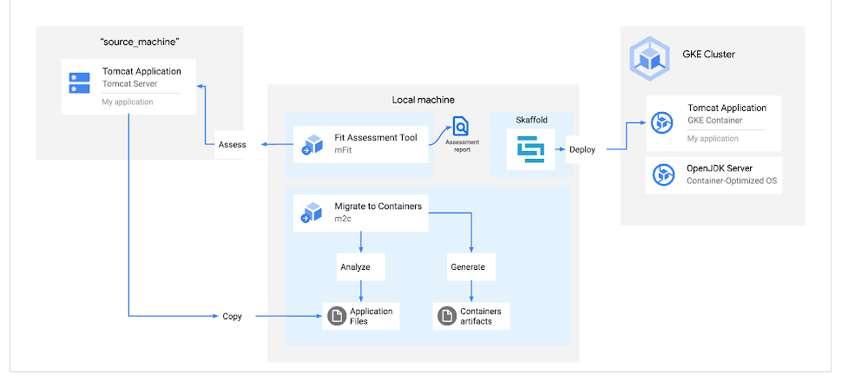868x381 pixels.
Task: Click the OpenJDK Server container icon
Action: click(662, 175)
